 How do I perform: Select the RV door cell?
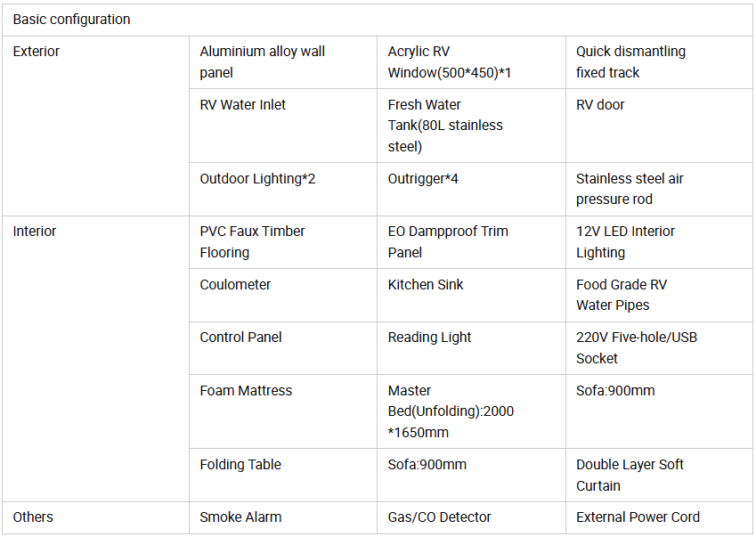point(659,126)
